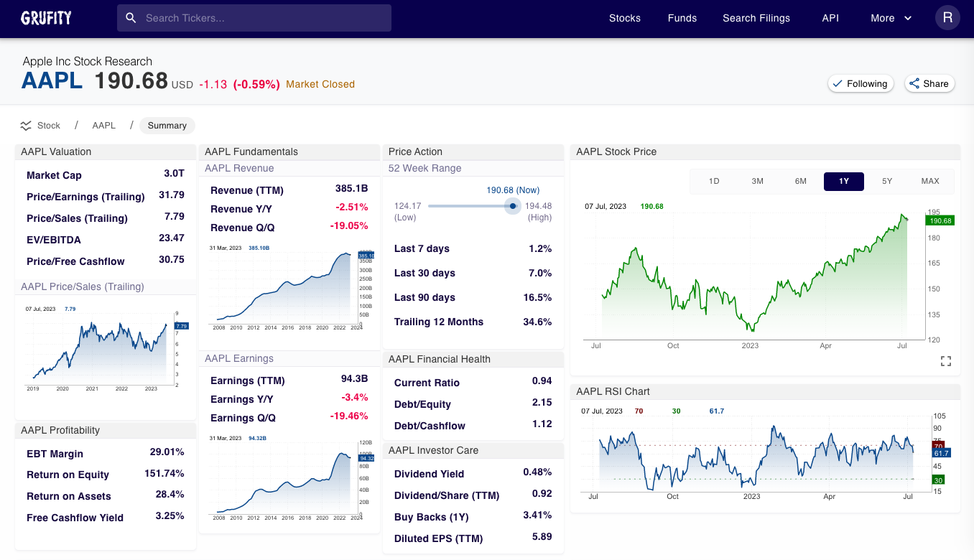The width and height of the screenshot is (974, 560).
Task: Click the Grufity logo
Action: (x=46, y=18)
